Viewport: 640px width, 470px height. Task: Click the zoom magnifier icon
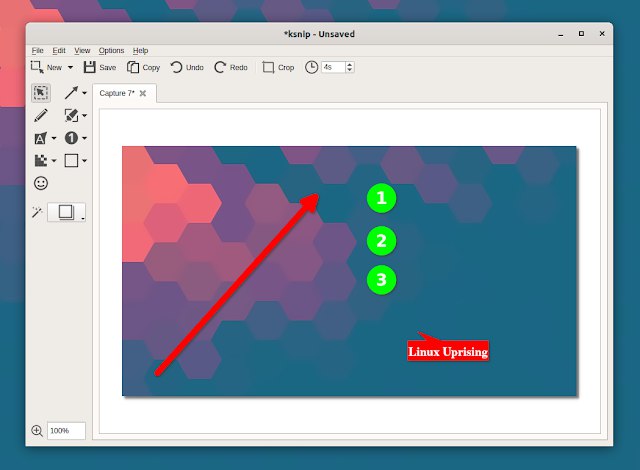(x=37, y=430)
